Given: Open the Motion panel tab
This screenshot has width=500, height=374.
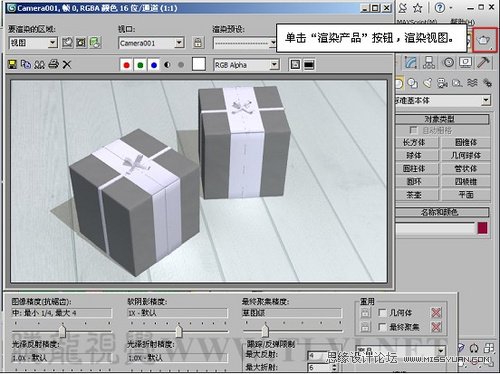Looking at the screenshot, I should pos(448,62).
